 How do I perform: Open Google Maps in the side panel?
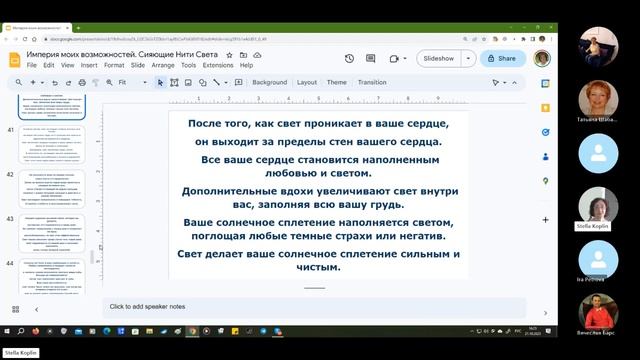tap(545, 181)
